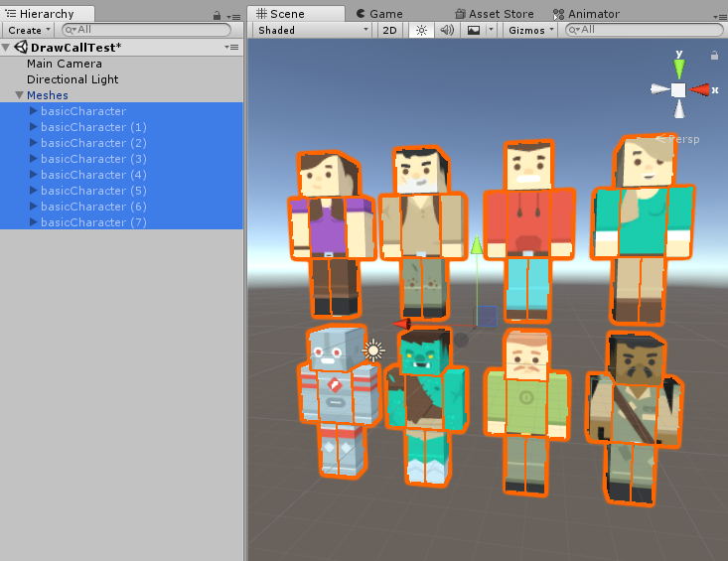Image resolution: width=728 pixels, height=561 pixels.
Task: Select purple shirt girl character
Action: pos(333,234)
